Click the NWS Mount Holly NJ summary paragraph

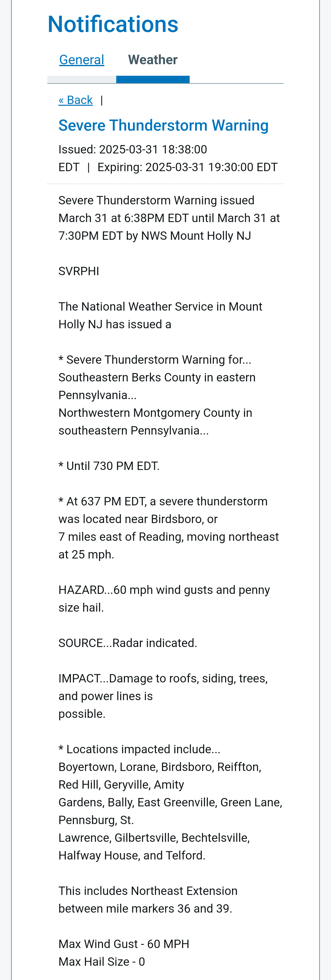[169, 218]
